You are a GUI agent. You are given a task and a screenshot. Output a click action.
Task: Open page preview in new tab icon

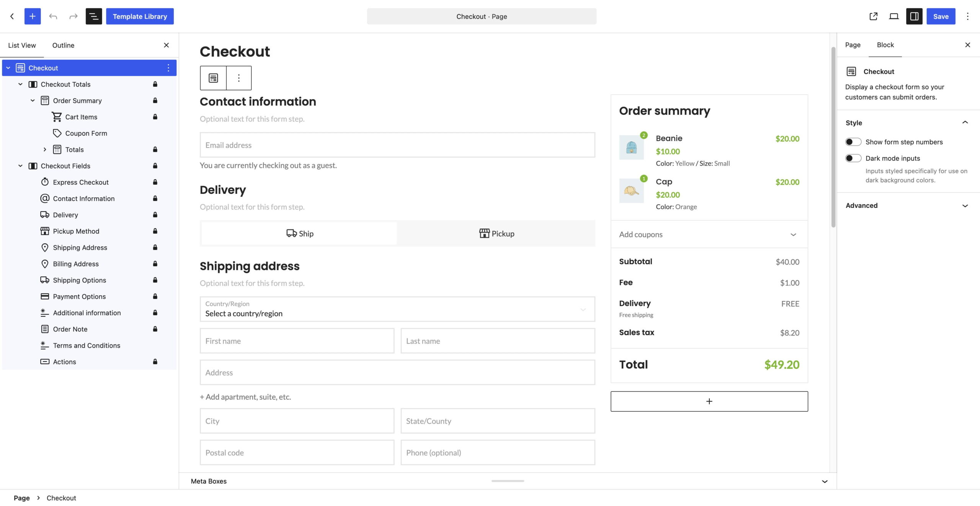(873, 16)
